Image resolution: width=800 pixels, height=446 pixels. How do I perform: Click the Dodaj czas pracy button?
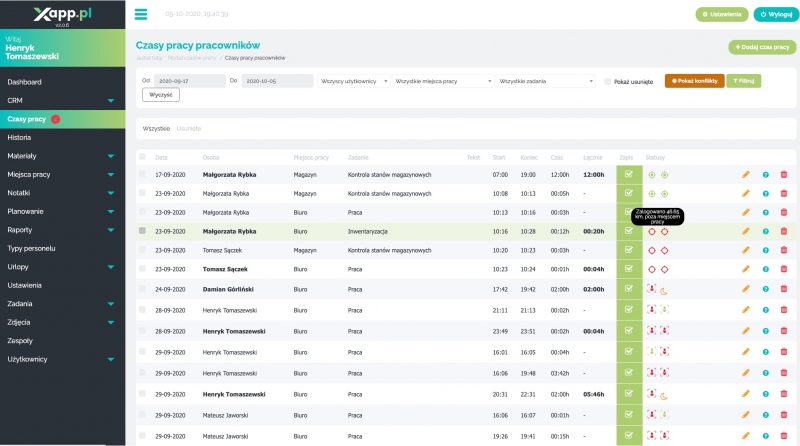click(x=763, y=46)
